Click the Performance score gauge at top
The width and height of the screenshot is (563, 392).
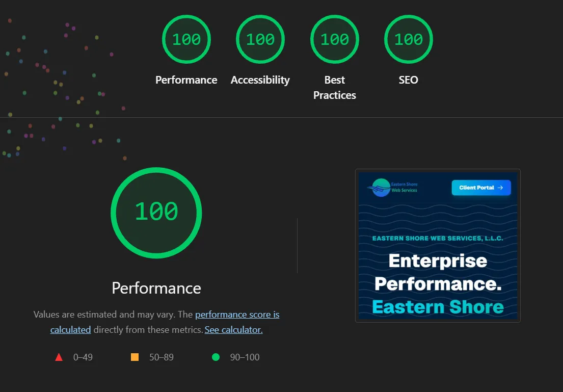[186, 39]
